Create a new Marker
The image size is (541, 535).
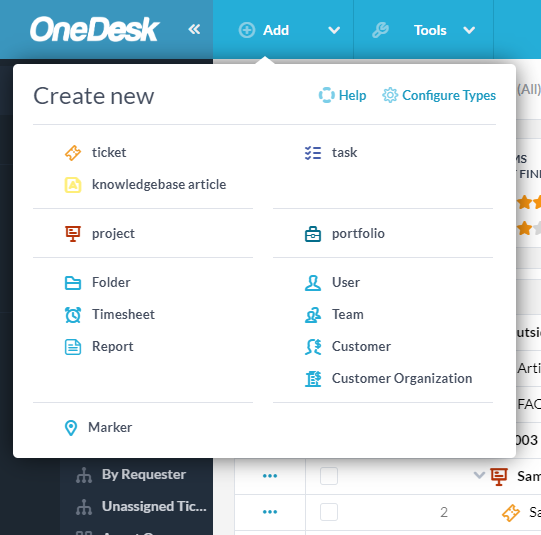pos(110,428)
